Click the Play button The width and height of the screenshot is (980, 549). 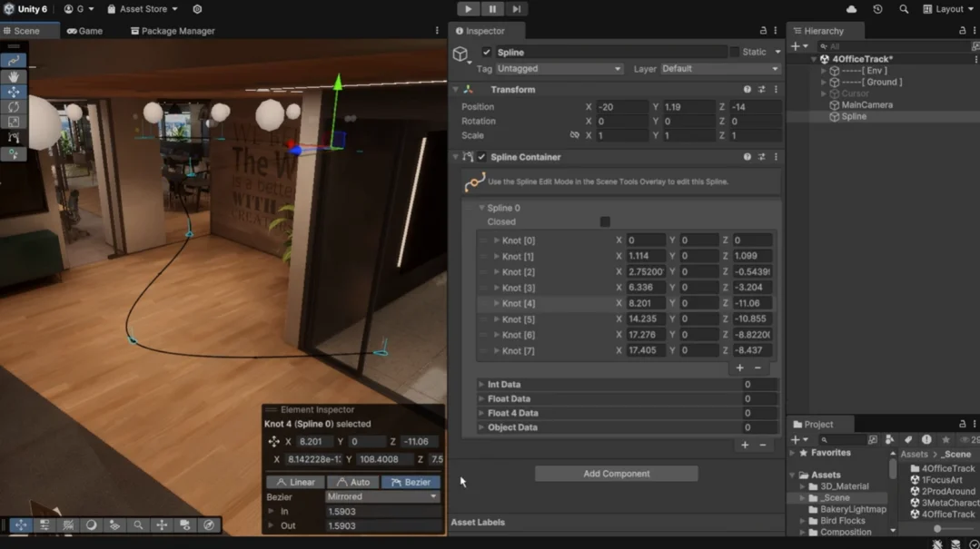468,9
